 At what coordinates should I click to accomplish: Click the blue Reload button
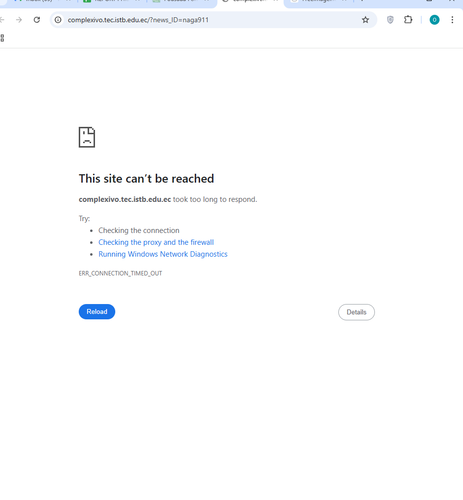pos(97,312)
